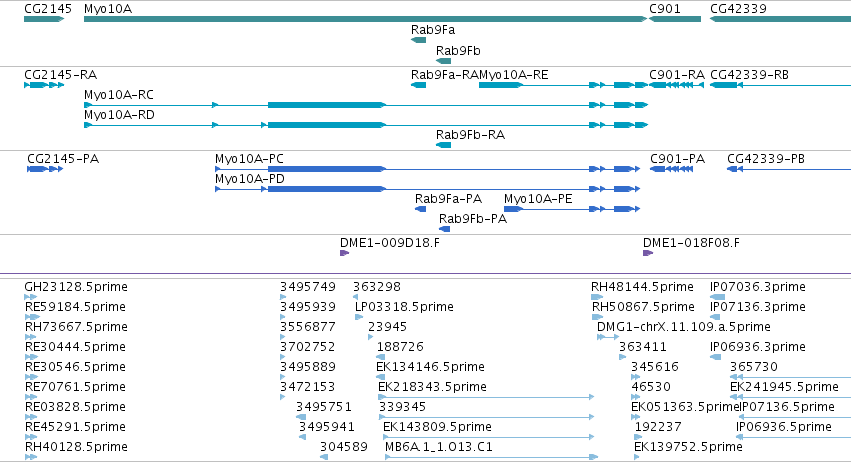The image size is (851, 462).
Task: Click EST IP07036.3prime
Action: point(758,287)
